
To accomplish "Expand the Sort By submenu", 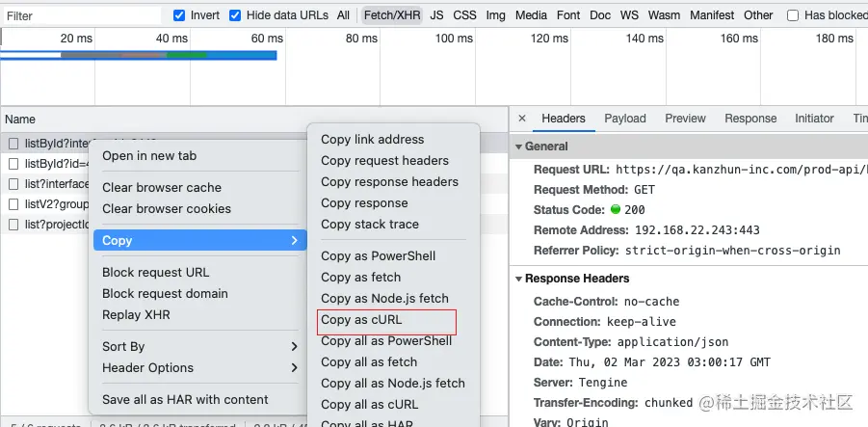I will point(199,347).
